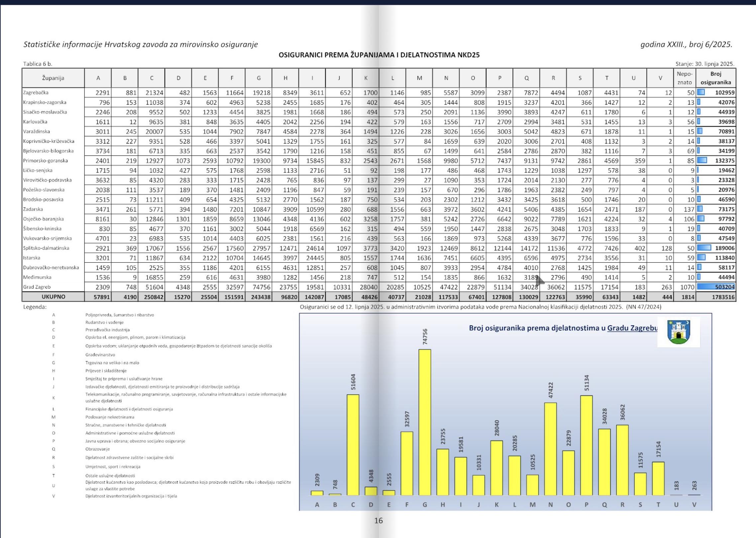Click the page number 16
Screen dimensions: 756x538
click(378, 521)
